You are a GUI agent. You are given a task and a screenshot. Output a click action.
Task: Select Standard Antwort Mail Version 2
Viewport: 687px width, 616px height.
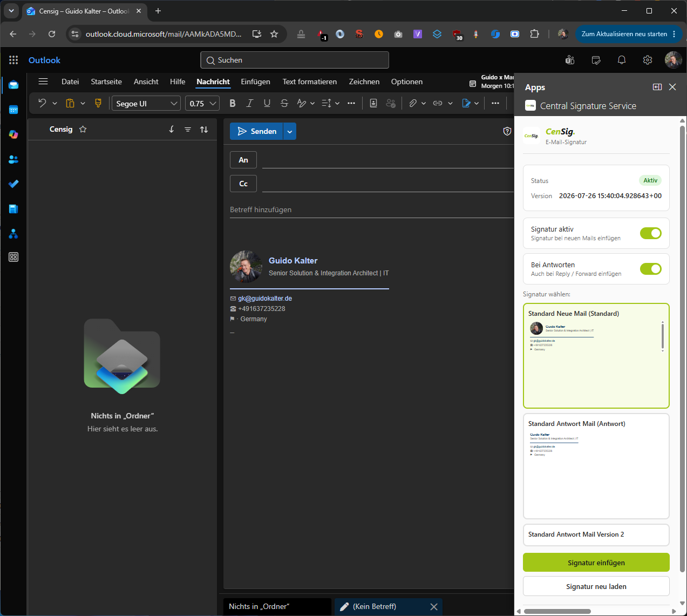click(596, 534)
